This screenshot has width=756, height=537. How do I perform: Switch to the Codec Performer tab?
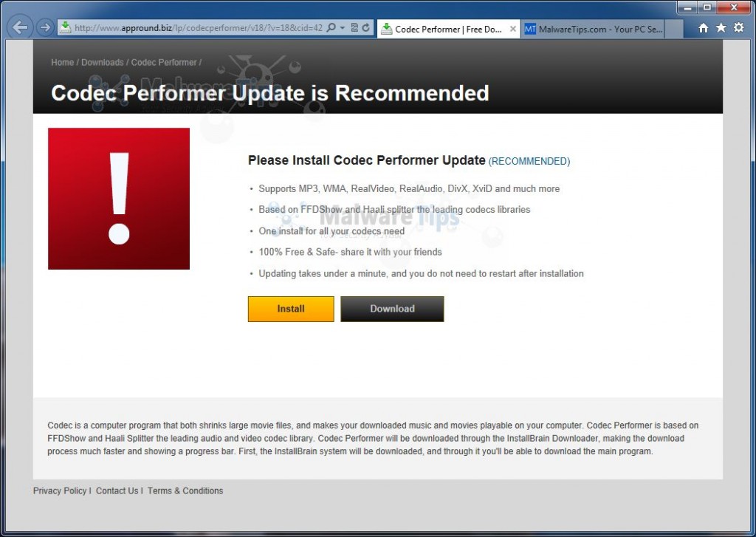tap(448, 29)
